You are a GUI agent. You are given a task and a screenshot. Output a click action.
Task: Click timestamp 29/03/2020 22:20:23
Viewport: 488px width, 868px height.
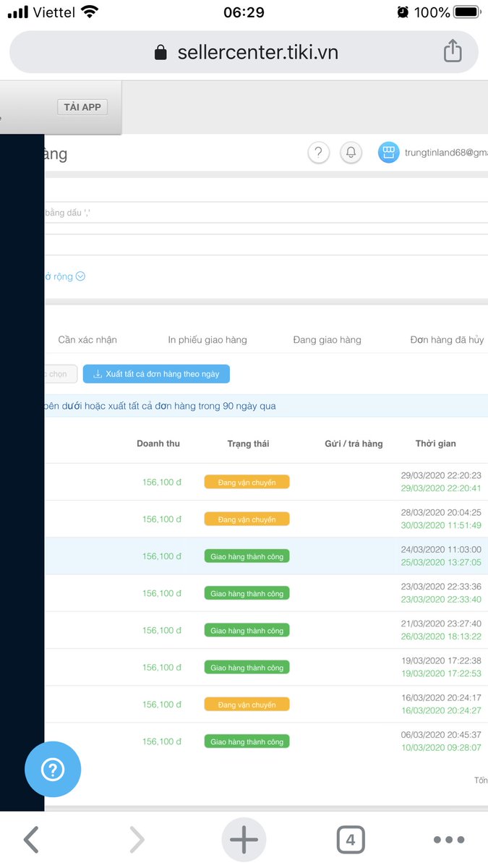[x=441, y=475]
